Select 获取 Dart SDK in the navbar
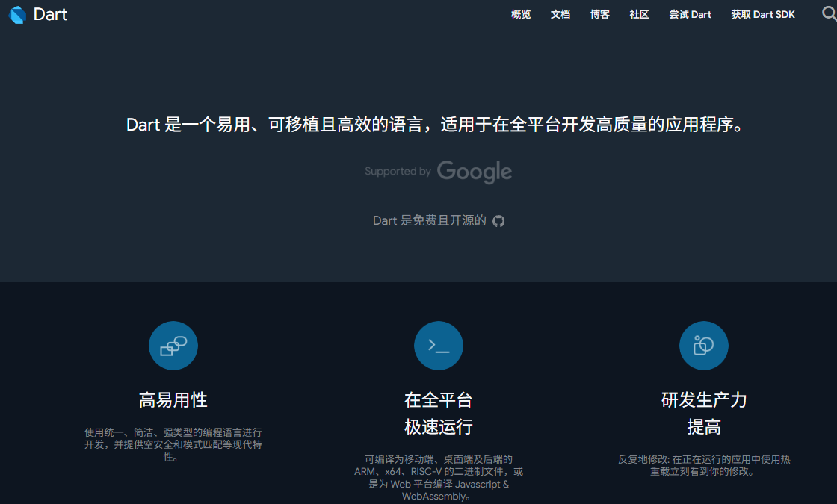837x504 pixels. [763, 14]
